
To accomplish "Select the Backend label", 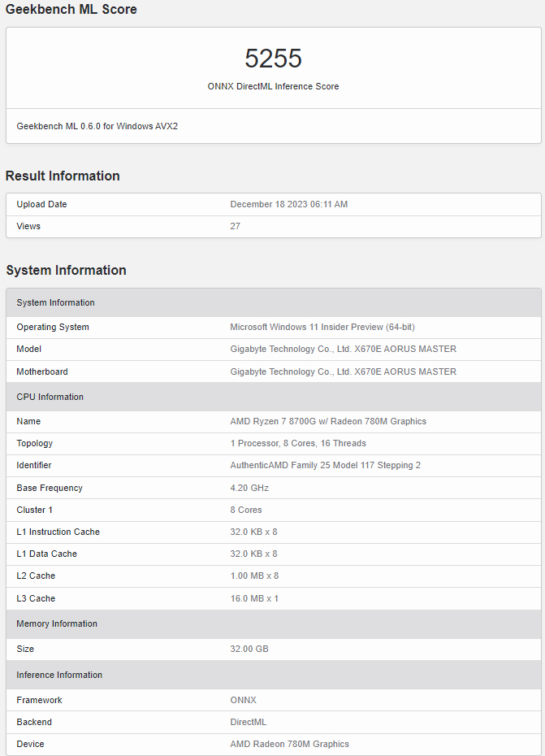I will [x=34, y=722].
